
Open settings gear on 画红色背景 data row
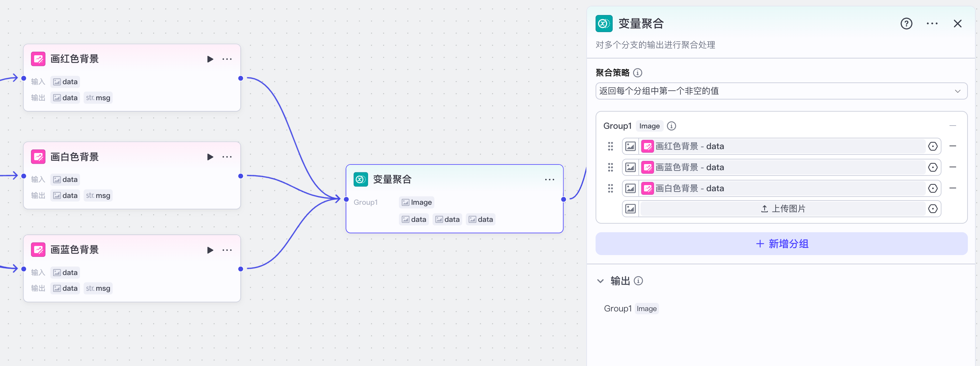(933, 146)
